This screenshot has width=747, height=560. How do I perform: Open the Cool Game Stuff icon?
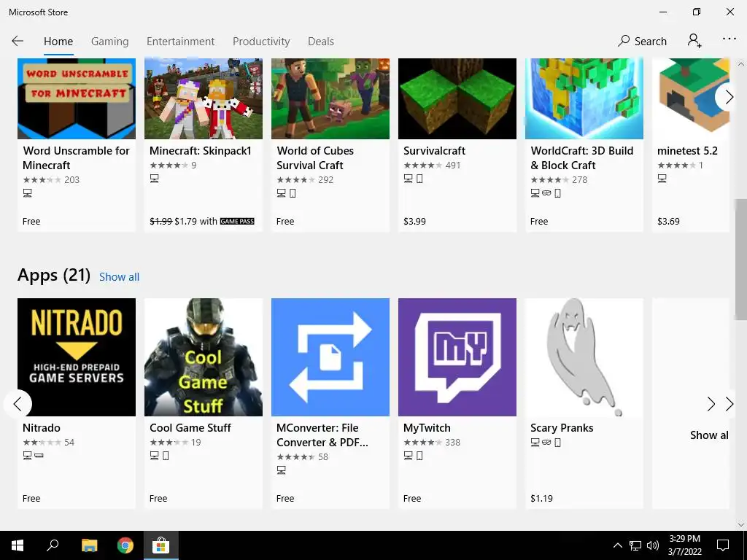tap(204, 357)
